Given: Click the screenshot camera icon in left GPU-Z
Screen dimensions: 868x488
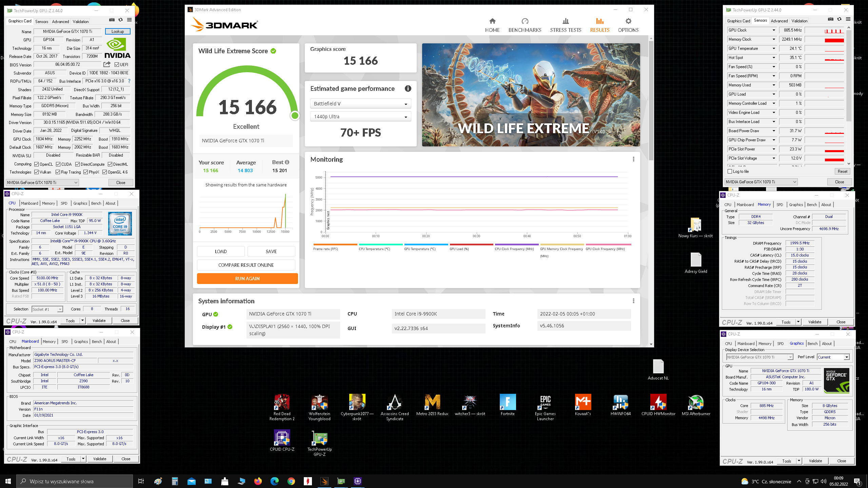Looking at the screenshot, I should point(112,20).
